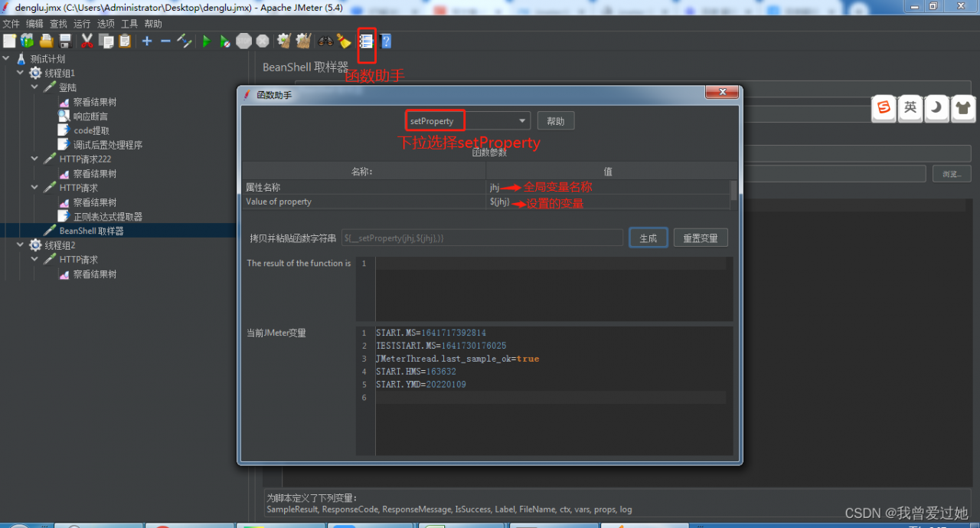
Task: Click the moon icon on IME bar
Action: coord(936,108)
